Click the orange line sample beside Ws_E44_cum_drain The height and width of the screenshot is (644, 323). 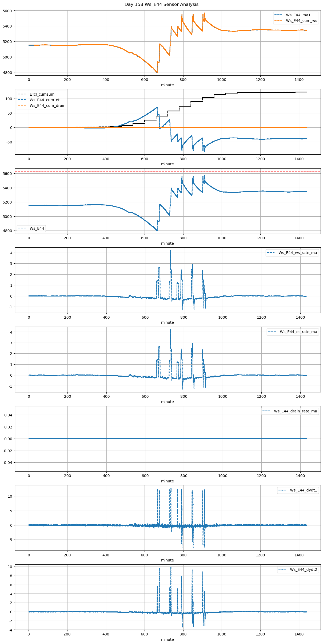22,106
